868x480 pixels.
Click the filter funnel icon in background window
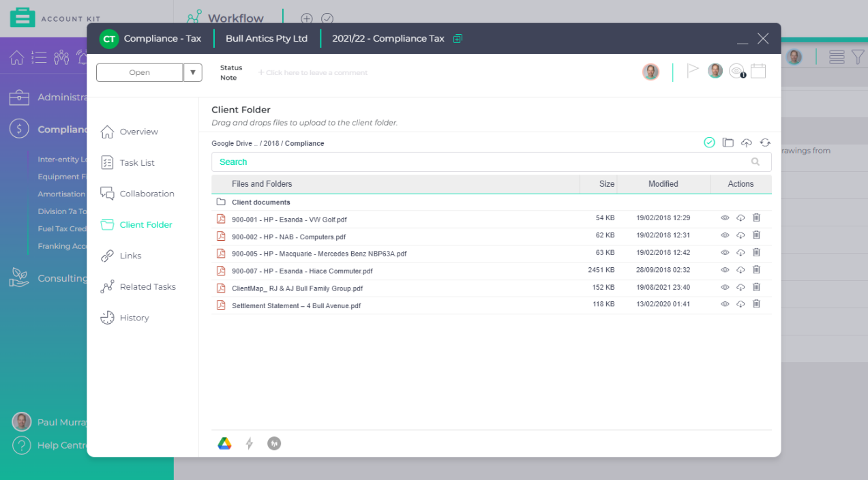858,57
